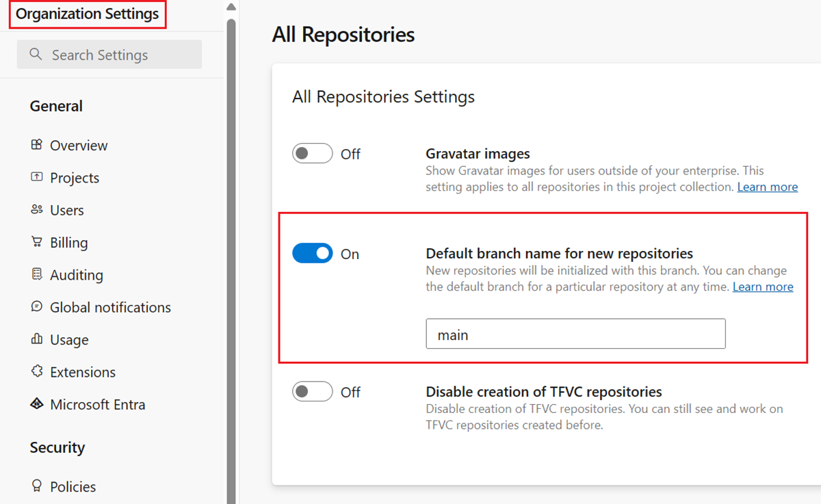
Task: Click the search magnifier icon
Action: coord(36,54)
